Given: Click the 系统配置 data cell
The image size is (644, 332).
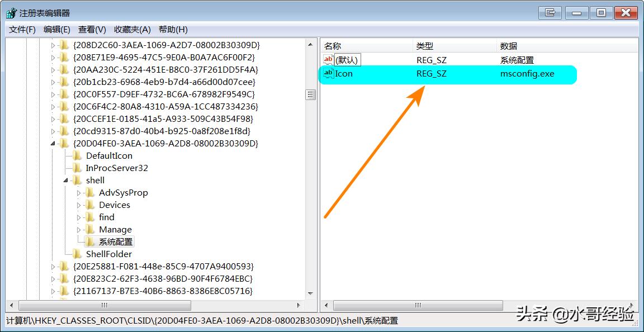Looking at the screenshot, I should click(x=517, y=60).
